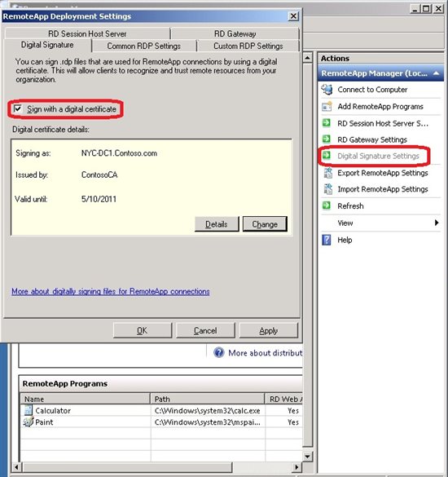Click the horizontal scrollbar thumb

tap(128, 466)
